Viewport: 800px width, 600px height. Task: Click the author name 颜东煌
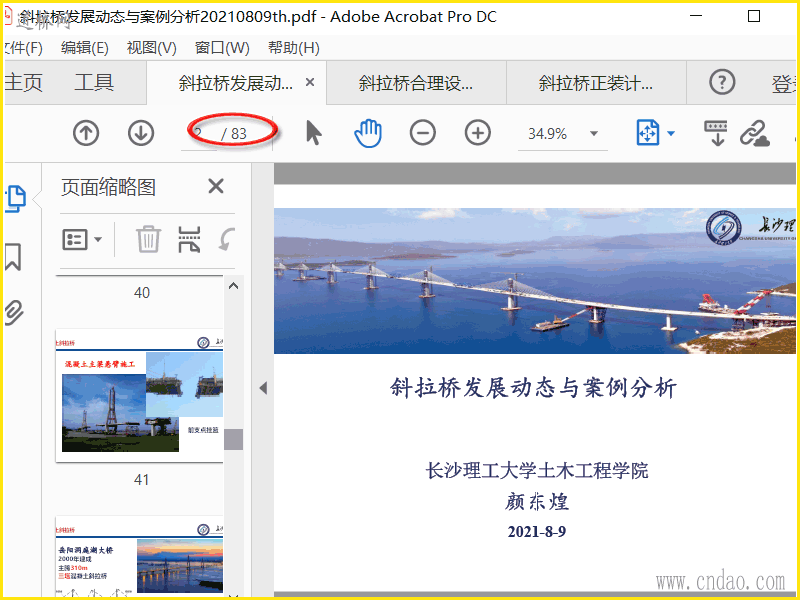click(537, 502)
